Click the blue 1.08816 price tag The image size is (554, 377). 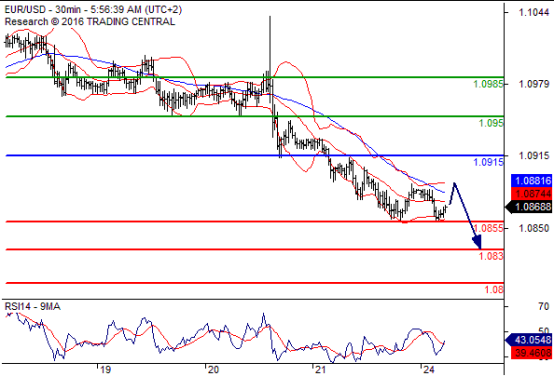(532, 181)
